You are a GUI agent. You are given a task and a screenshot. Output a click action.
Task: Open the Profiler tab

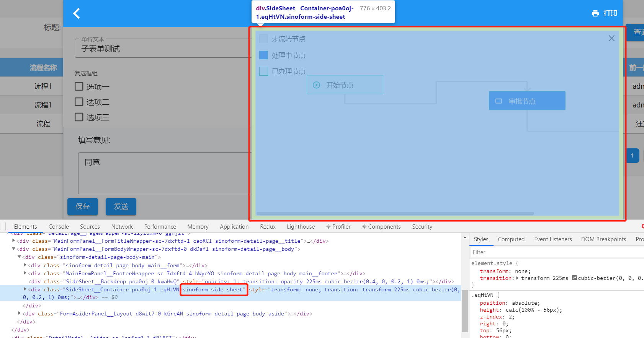(x=338, y=227)
